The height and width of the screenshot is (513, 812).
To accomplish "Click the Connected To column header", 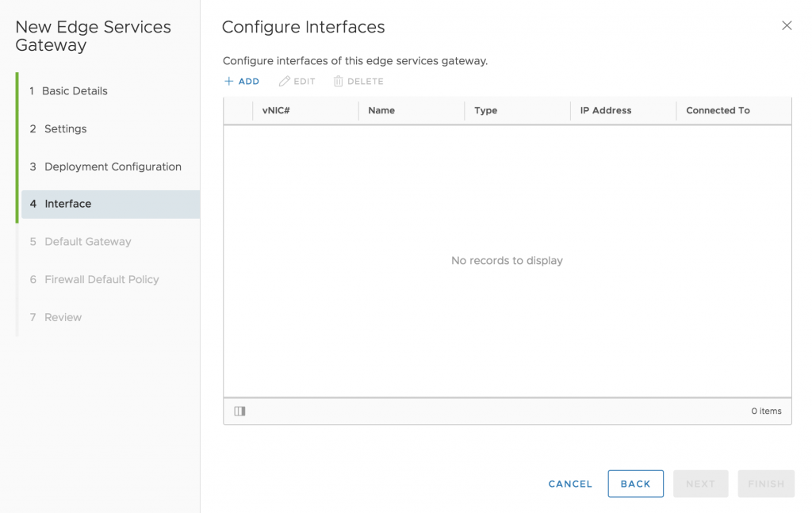I will tap(734, 110).
